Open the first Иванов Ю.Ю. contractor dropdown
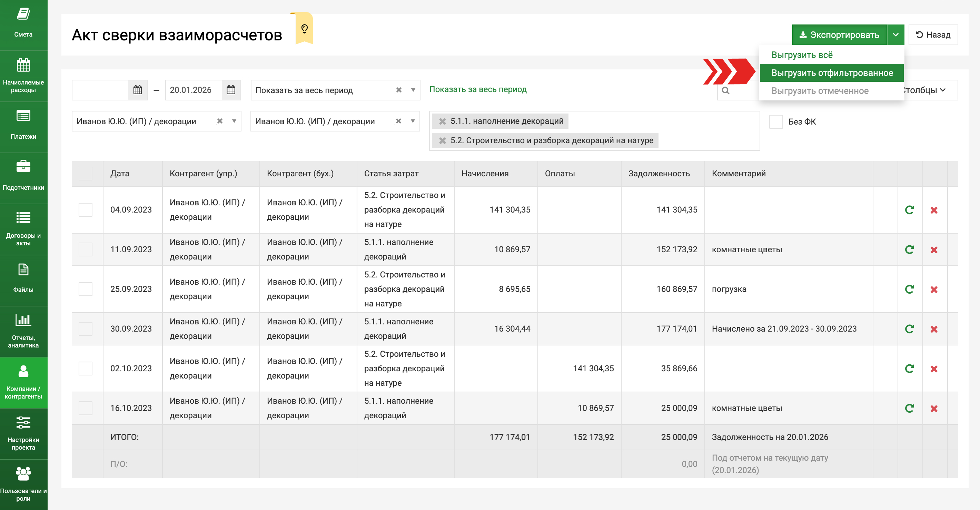Image resolution: width=980 pixels, height=510 pixels. [x=234, y=121]
